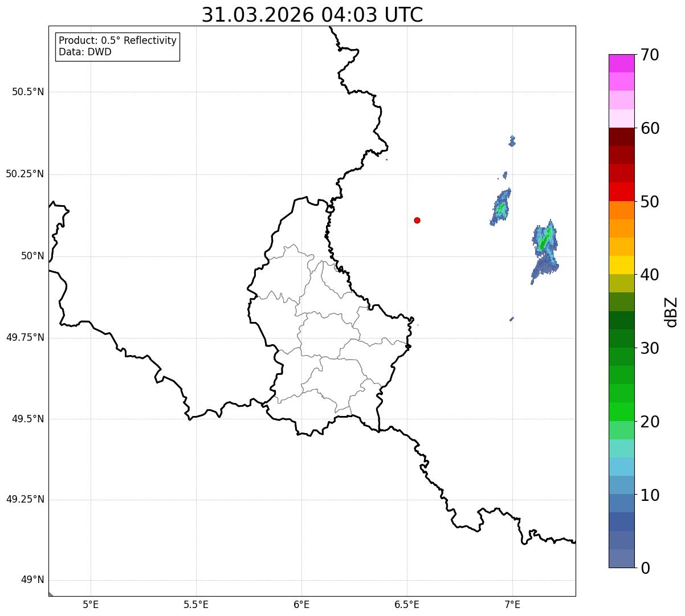Click the 5°E longitude tick label

coord(91,604)
